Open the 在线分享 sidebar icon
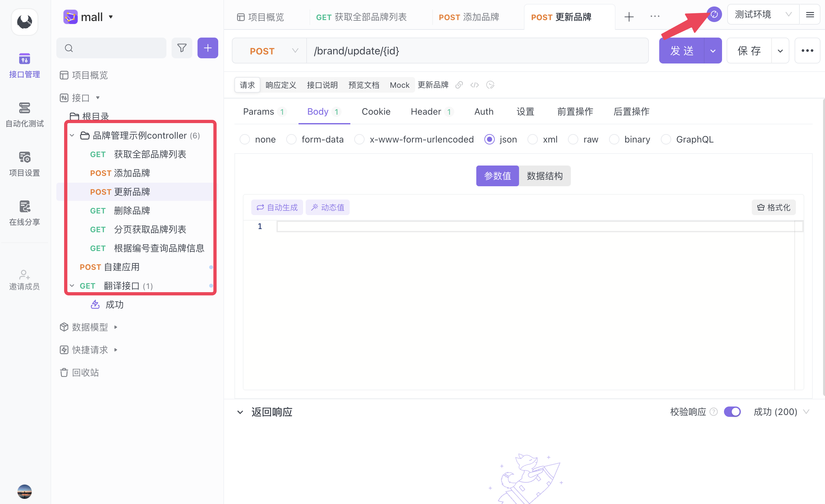The image size is (825, 504). click(x=24, y=213)
